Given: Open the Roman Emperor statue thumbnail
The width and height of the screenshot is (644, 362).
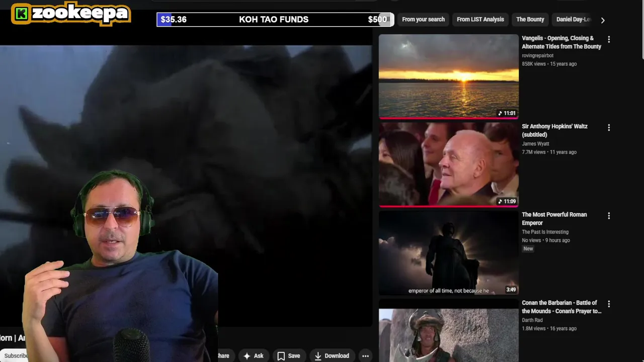Looking at the screenshot, I should (x=448, y=252).
